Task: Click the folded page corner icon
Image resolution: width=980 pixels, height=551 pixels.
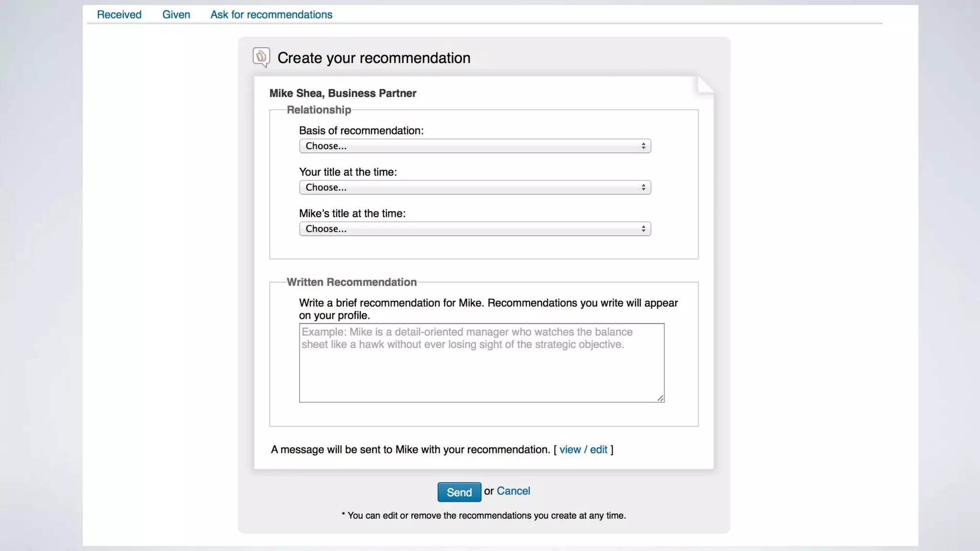Action: 704,85
